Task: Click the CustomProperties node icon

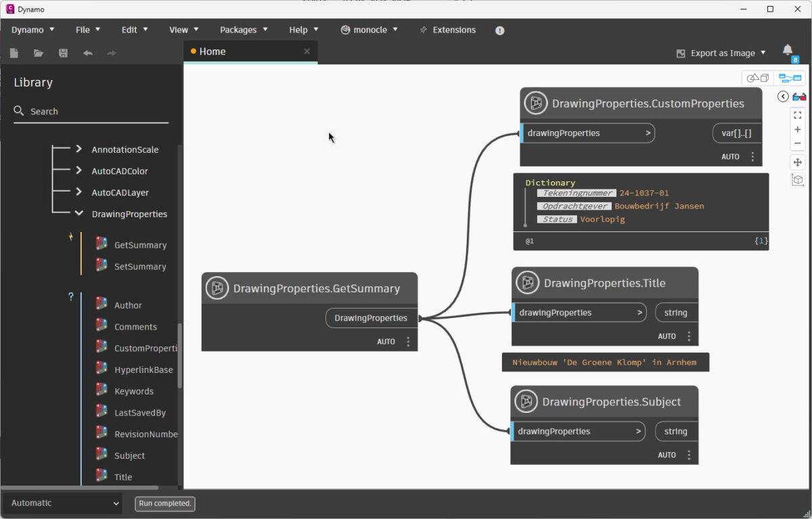Action: tap(536, 104)
